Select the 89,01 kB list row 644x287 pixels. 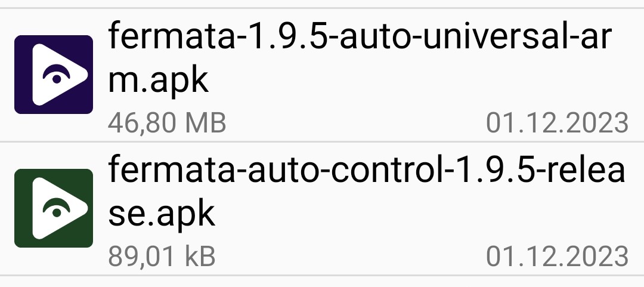pos(322,208)
